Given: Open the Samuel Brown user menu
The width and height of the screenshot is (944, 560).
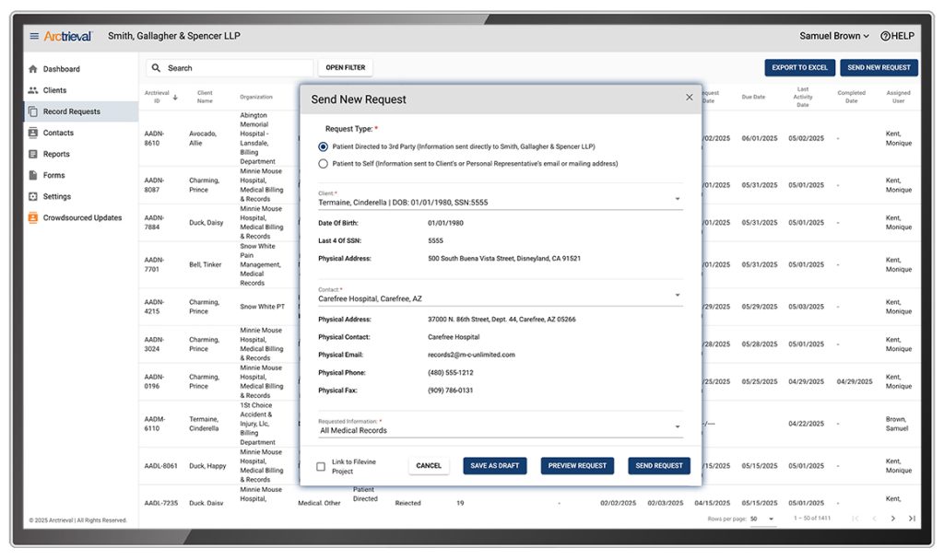Looking at the screenshot, I should click(834, 36).
